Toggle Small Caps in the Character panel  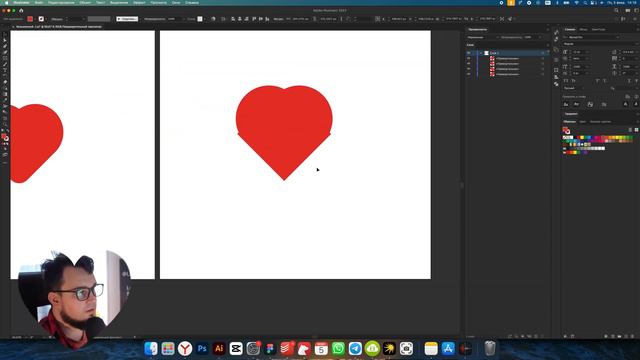tap(573, 81)
